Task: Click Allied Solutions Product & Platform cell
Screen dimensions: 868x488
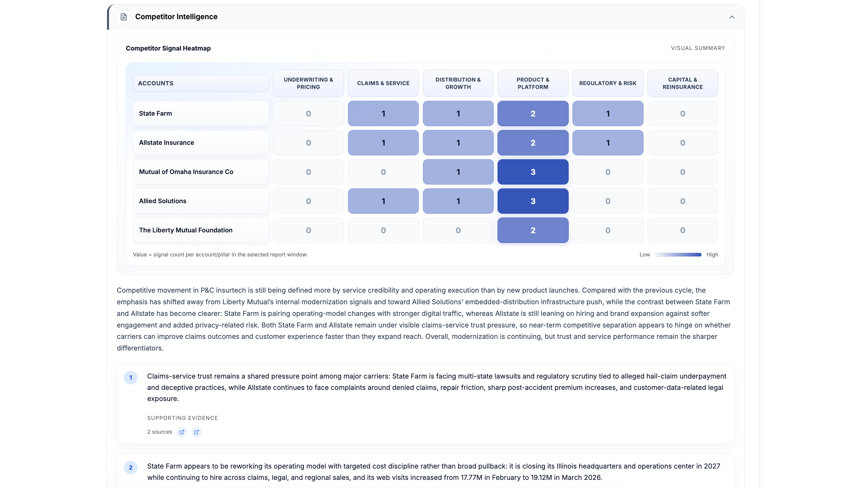Action: pos(533,201)
